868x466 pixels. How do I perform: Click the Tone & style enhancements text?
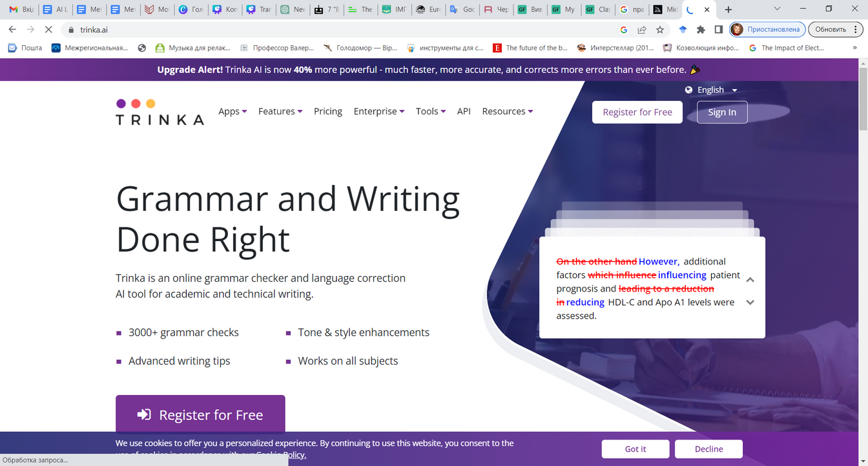(x=364, y=332)
